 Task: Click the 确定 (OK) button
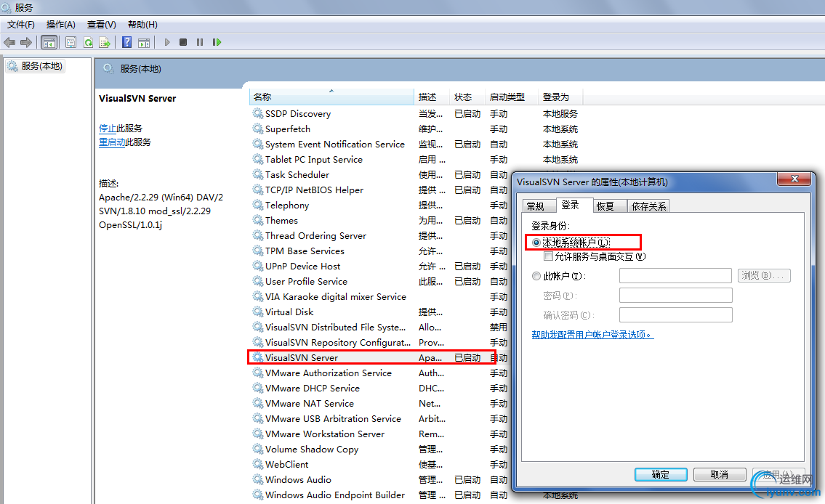[x=661, y=474]
